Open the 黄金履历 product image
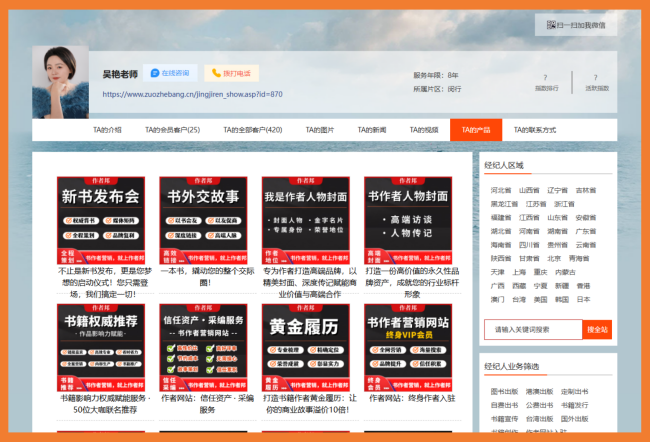 (305, 346)
